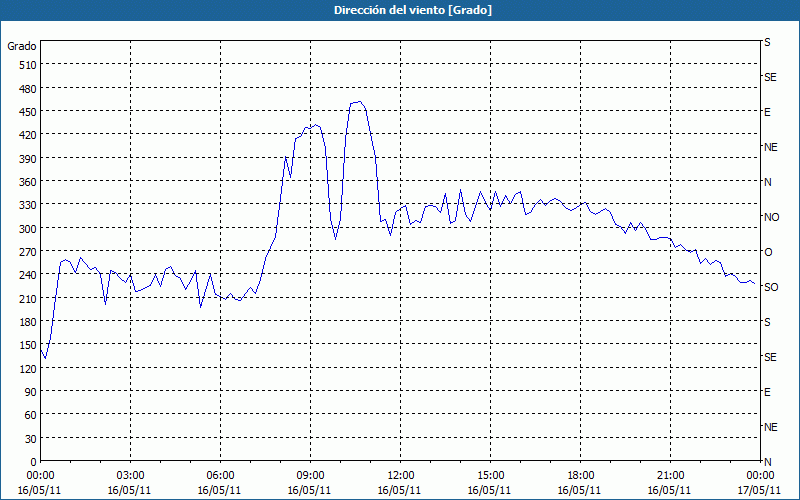
Task: Select the 510 value on the y-axis
Action: (x=28, y=65)
